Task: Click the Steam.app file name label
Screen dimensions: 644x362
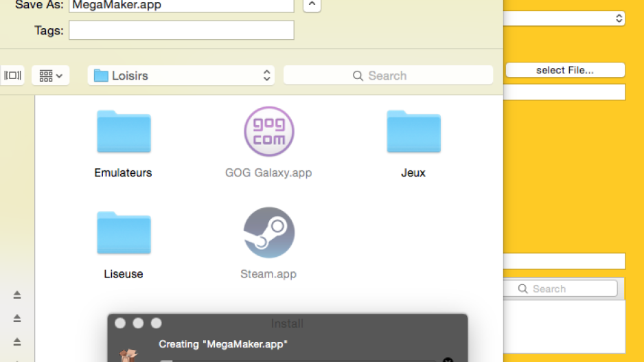Action: (x=268, y=273)
